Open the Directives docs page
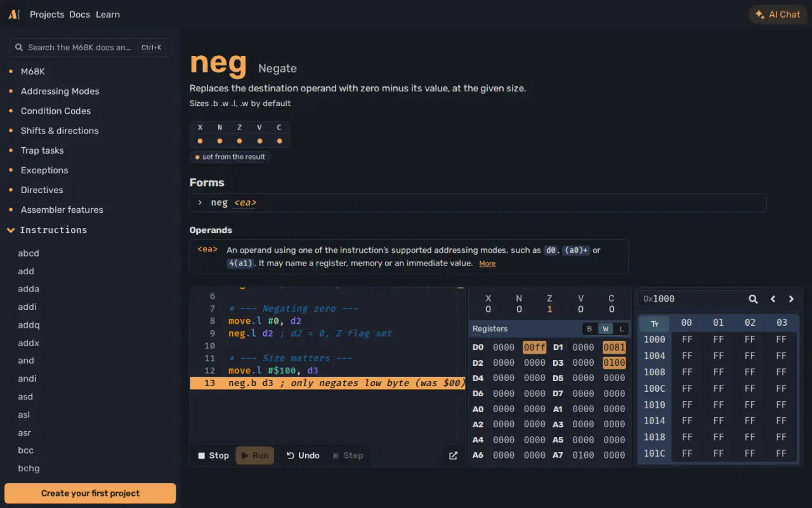Image resolution: width=812 pixels, height=508 pixels. [x=42, y=190]
